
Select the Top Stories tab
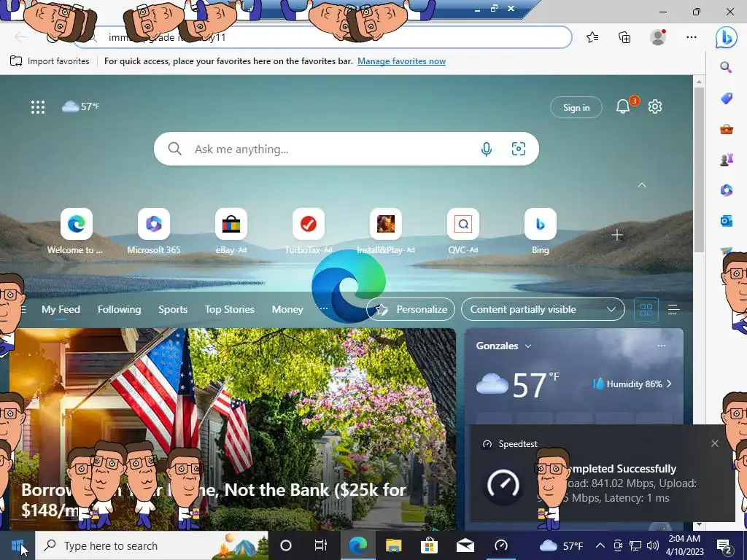[x=230, y=309]
